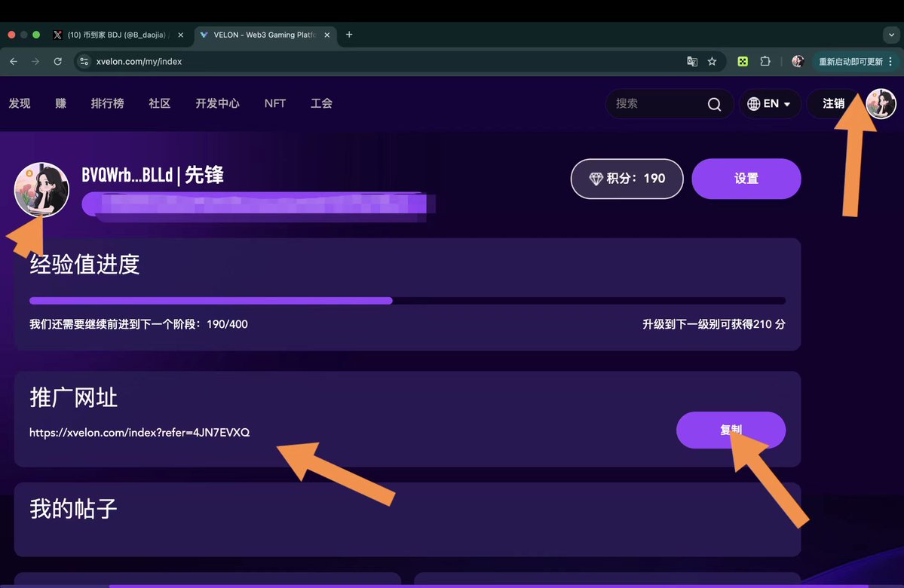Click the 注销 logout button
This screenshot has width=904, height=588.
point(834,104)
